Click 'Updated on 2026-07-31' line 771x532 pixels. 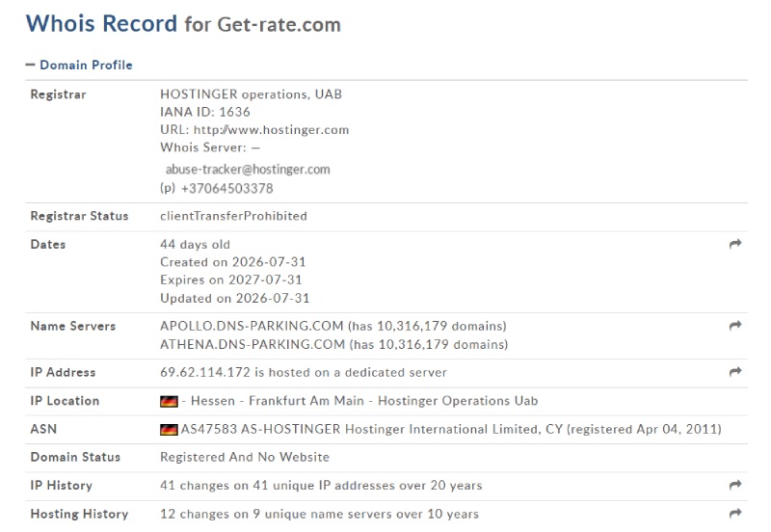[x=235, y=299]
